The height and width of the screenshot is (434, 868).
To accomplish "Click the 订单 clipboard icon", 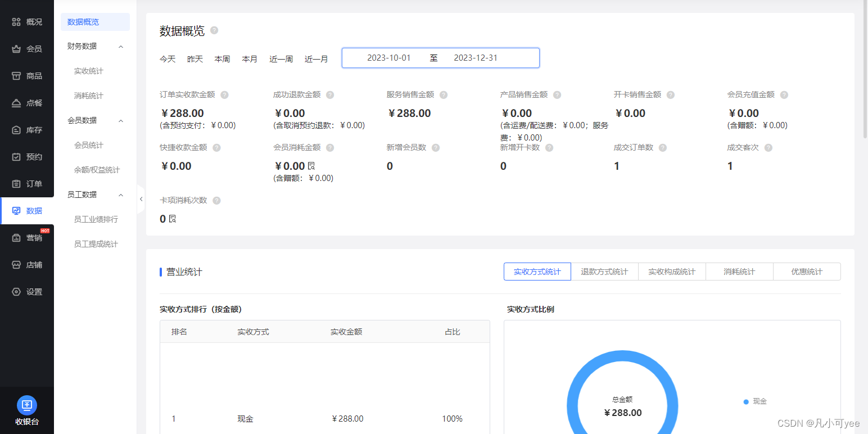I will click(16, 184).
